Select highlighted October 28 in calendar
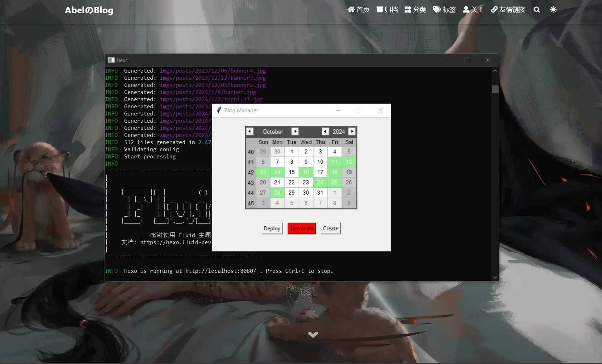The image size is (602, 364). click(x=277, y=193)
